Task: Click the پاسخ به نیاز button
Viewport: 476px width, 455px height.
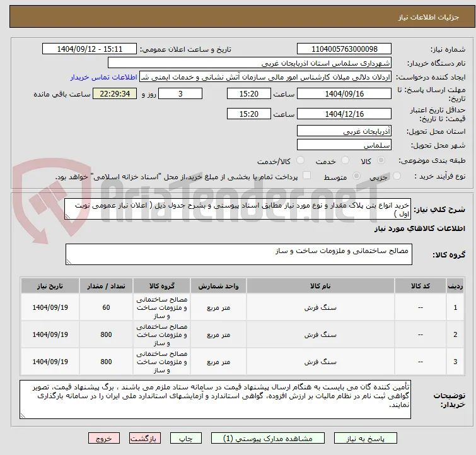Action: (366, 439)
